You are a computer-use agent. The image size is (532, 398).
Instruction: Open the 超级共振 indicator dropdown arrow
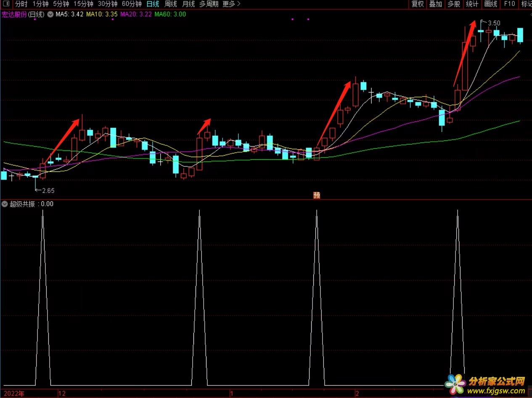pyautogui.click(x=5, y=204)
